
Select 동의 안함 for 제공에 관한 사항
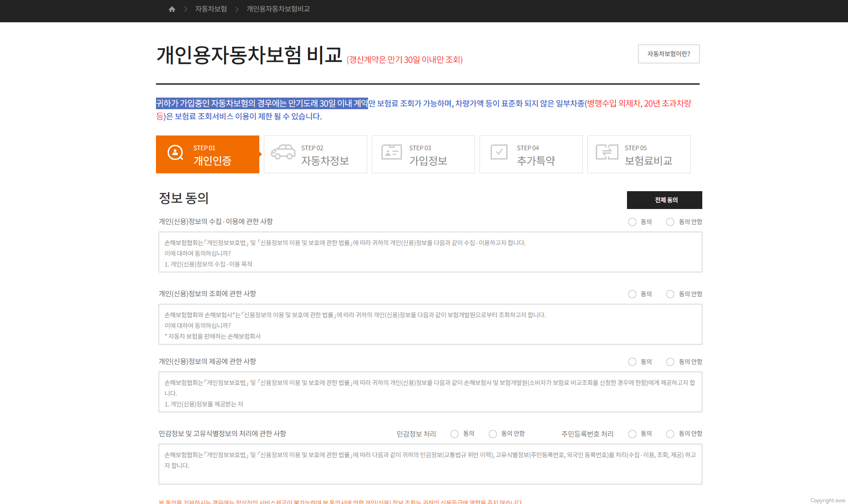[670, 362]
